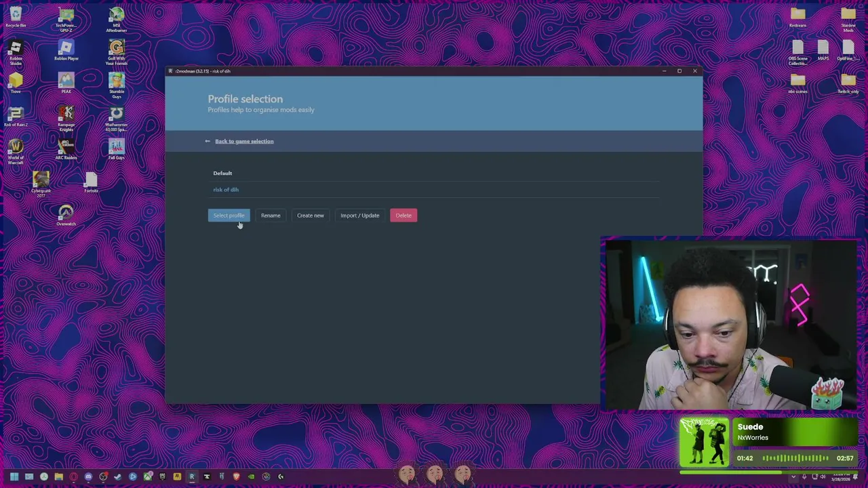The height and width of the screenshot is (488, 868).
Task: Select the Restream folder on desktop
Action: tap(797, 18)
